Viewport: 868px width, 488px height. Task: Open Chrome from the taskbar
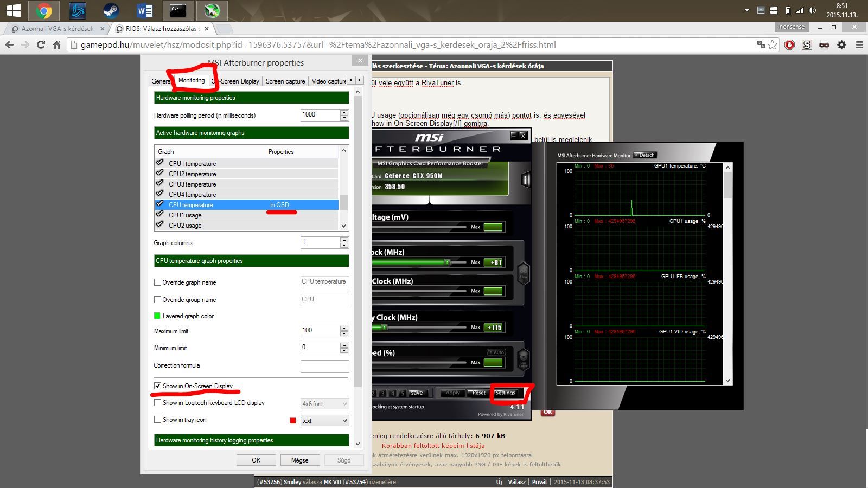click(x=44, y=11)
